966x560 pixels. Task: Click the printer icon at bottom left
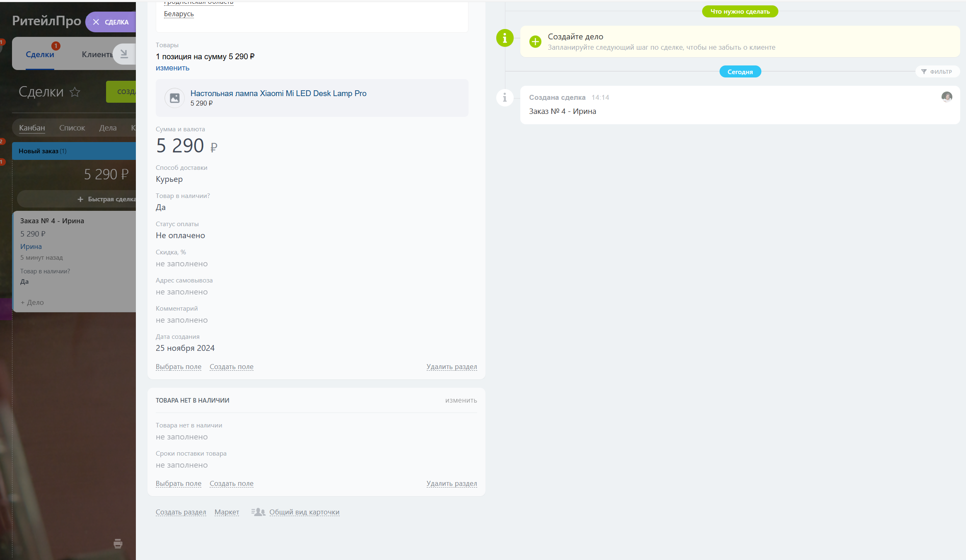tap(118, 543)
